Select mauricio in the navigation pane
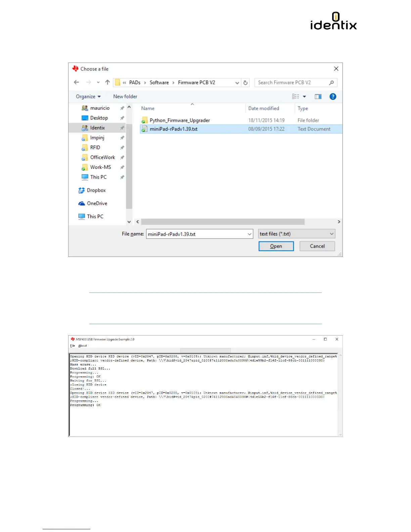The height and width of the screenshot is (532, 411). [100, 108]
